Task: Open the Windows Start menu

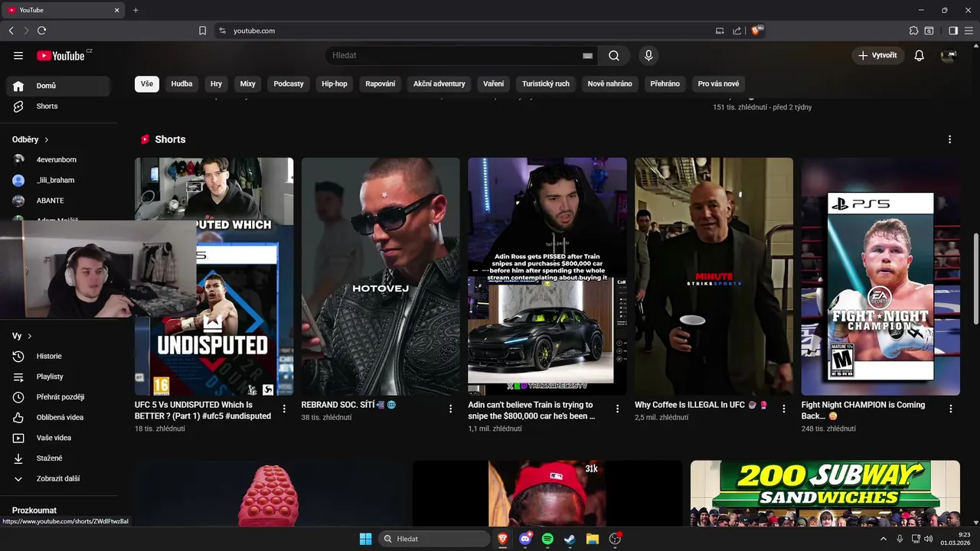Action: [x=365, y=539]
